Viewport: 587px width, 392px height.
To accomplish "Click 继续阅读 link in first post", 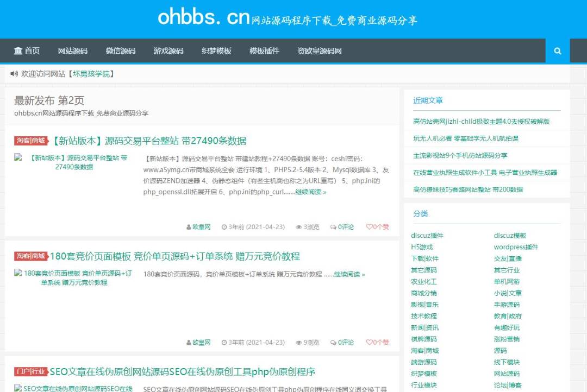I will [311, 192].
